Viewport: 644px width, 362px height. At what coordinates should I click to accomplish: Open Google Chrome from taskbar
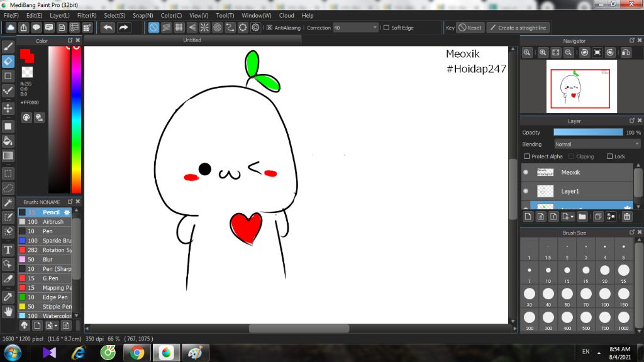click(x=137, y=353)
